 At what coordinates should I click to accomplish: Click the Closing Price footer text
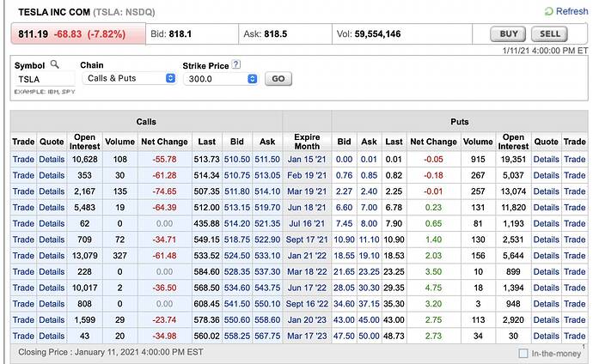pos(111,352)
